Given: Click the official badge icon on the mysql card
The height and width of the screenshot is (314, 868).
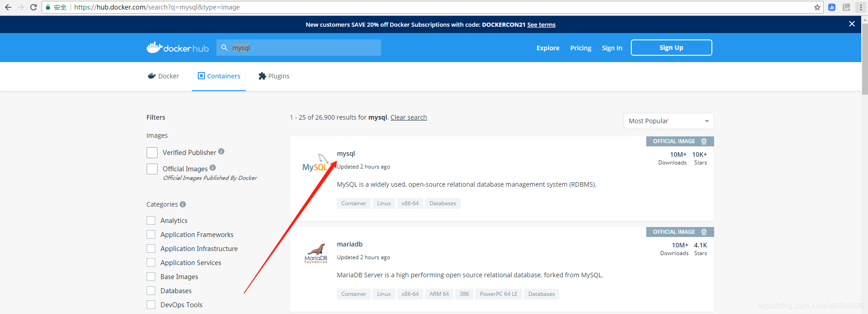Looking at the screenshot, I should (x=704, y=141).
